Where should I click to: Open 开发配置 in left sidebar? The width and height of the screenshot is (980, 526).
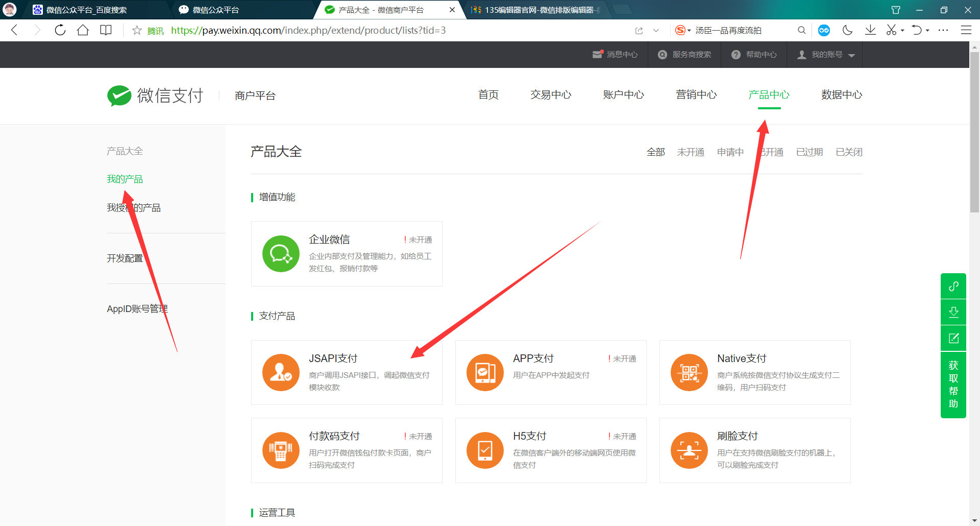coord(125,258)
